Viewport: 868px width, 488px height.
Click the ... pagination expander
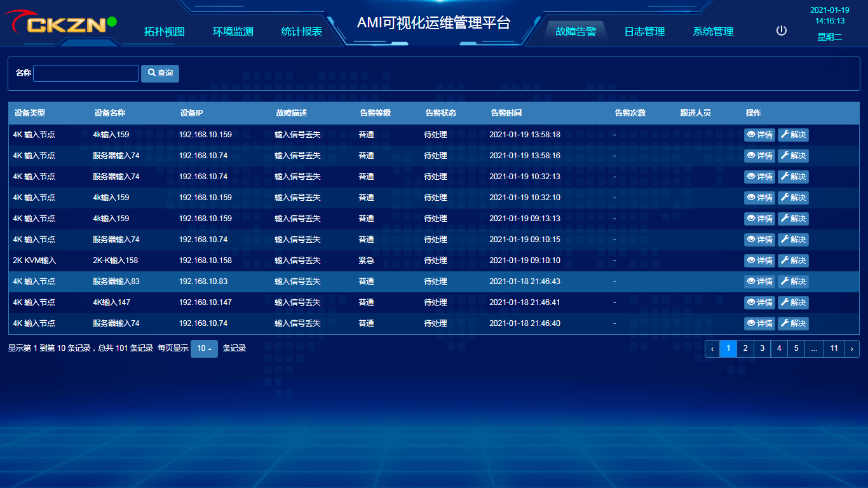pyautogui.click(x=814, y=348)
